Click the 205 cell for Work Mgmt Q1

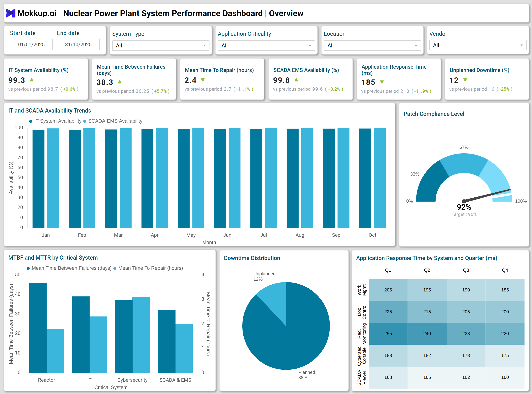[388, 290]
